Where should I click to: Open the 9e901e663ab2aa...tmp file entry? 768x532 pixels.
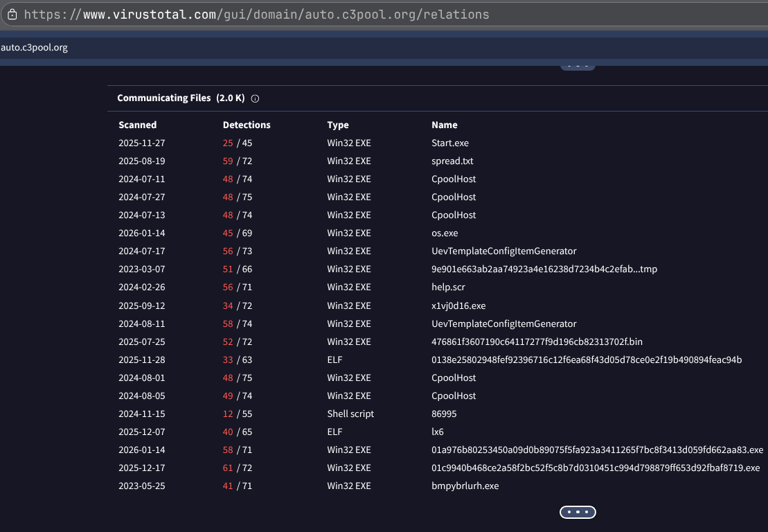click(544, 269)
